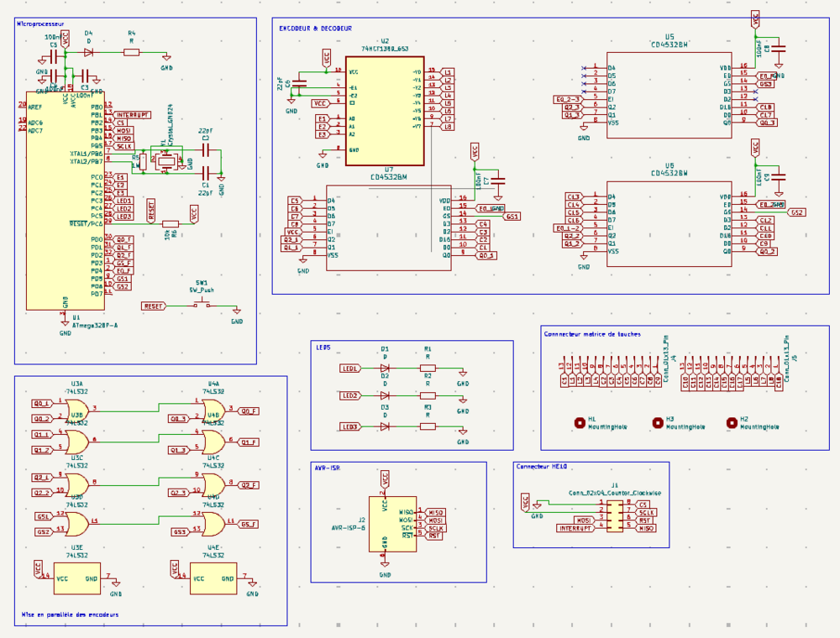Click the Q0_1 input label of U3A
The image size is (840, 638).
click(x=42, y=404)
